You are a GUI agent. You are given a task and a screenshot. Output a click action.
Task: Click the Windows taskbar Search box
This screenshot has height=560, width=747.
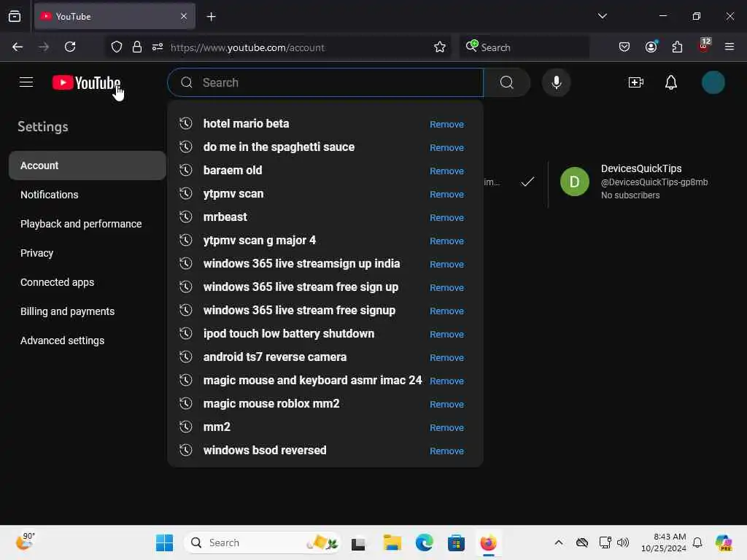tap(263, 542)
